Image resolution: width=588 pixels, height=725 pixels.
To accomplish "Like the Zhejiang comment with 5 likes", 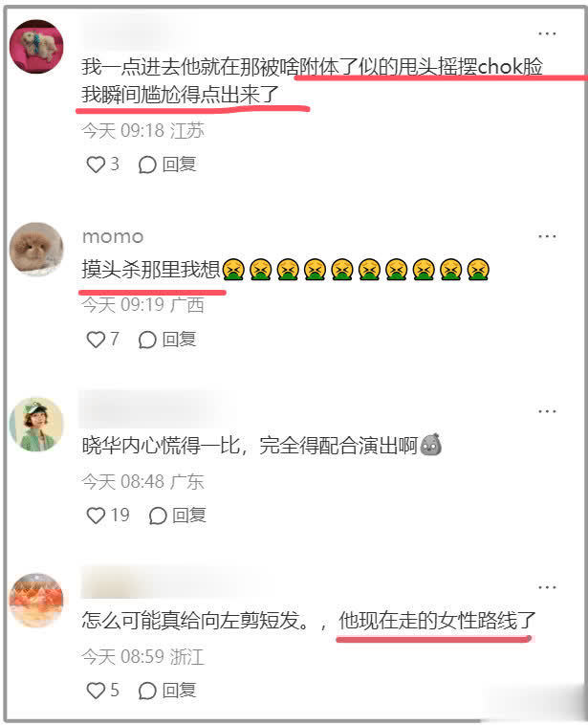I will point(96,691).
